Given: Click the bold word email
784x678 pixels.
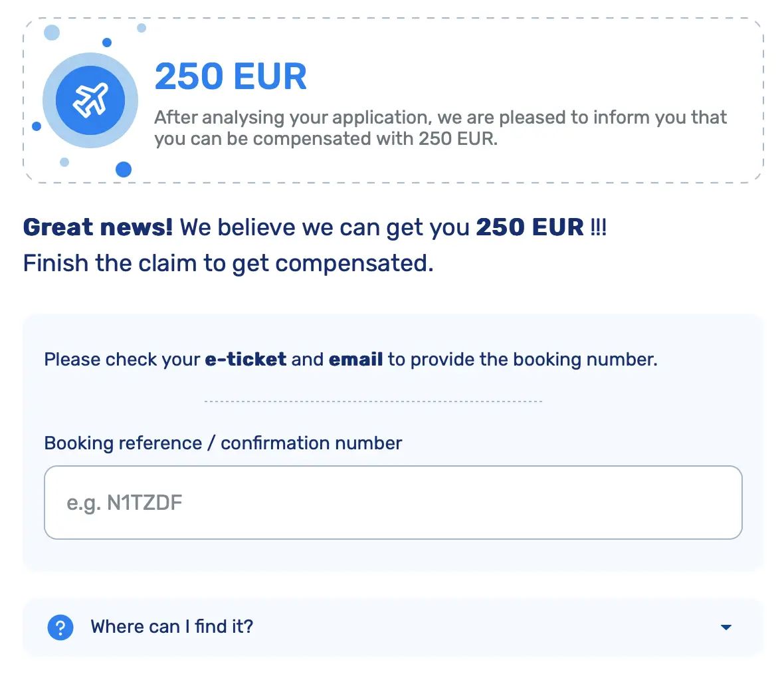Looking at the screenshot, I should (355, 359).
